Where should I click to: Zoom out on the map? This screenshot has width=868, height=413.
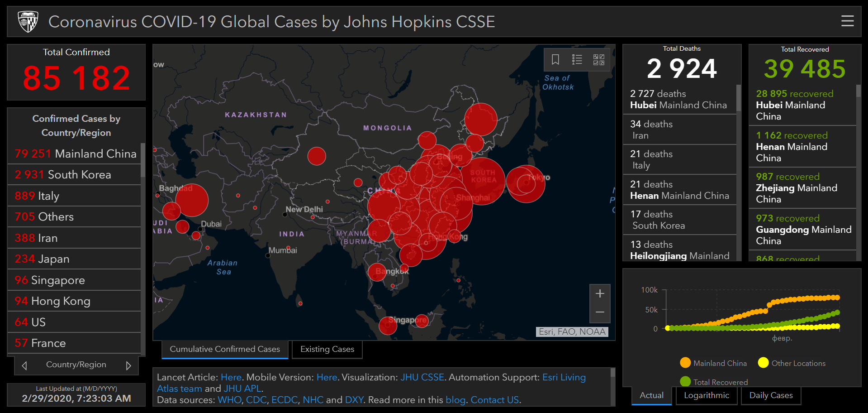600,312
